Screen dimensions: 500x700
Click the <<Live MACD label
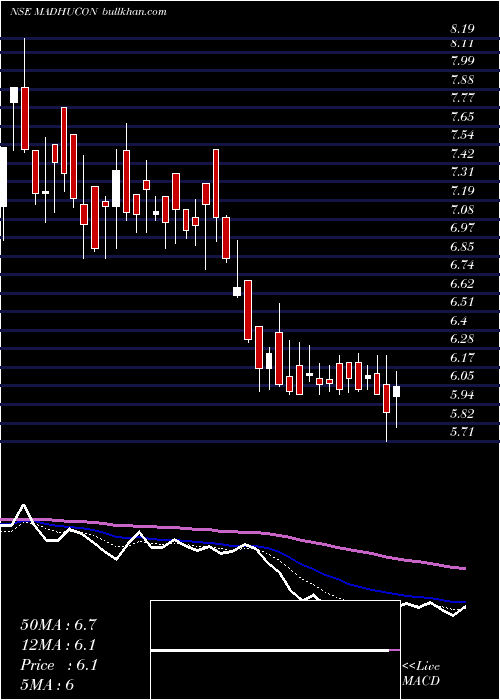(x=421, y=674)
